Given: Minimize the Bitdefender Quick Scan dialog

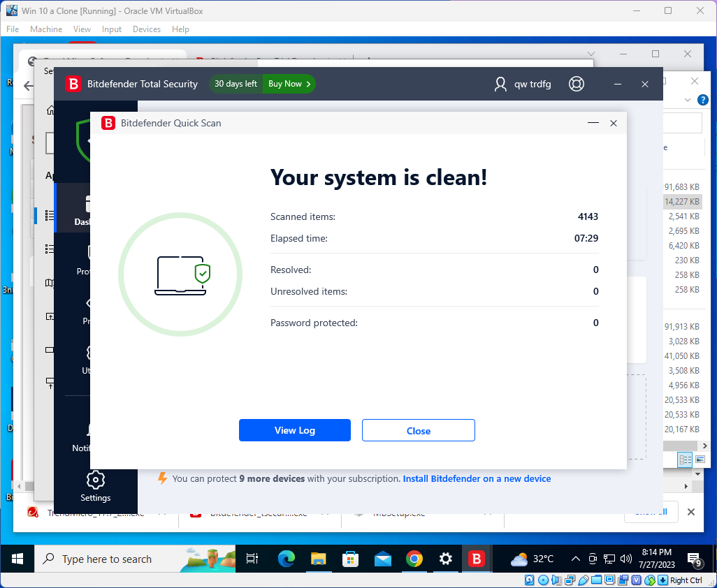Looking at the screenshot, I should (593, 123).
